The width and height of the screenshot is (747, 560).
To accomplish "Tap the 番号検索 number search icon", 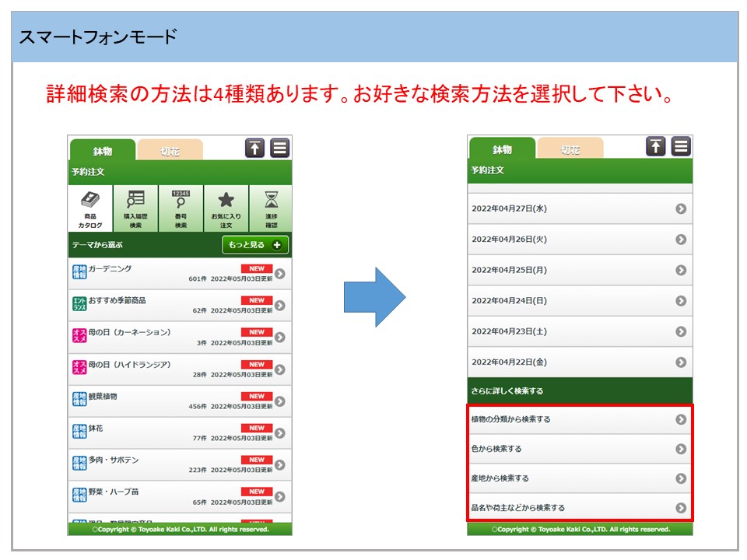I will [x=181, y=208].
